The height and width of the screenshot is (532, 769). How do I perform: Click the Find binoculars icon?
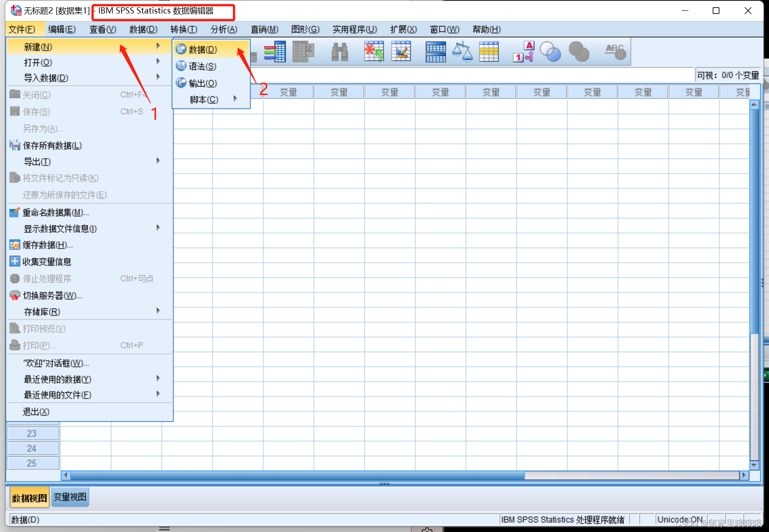click(340, 52)
